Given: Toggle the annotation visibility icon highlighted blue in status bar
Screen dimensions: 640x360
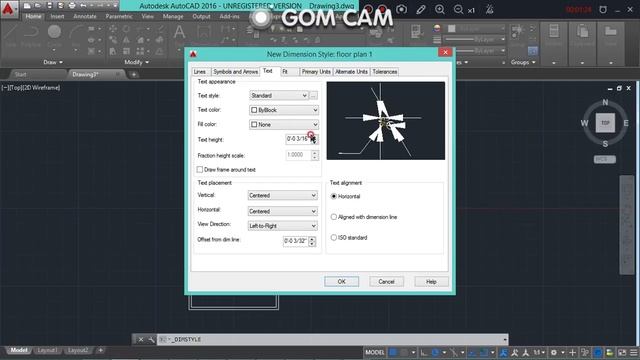Looking at the screenshot, I should click(x=504, y=352).
